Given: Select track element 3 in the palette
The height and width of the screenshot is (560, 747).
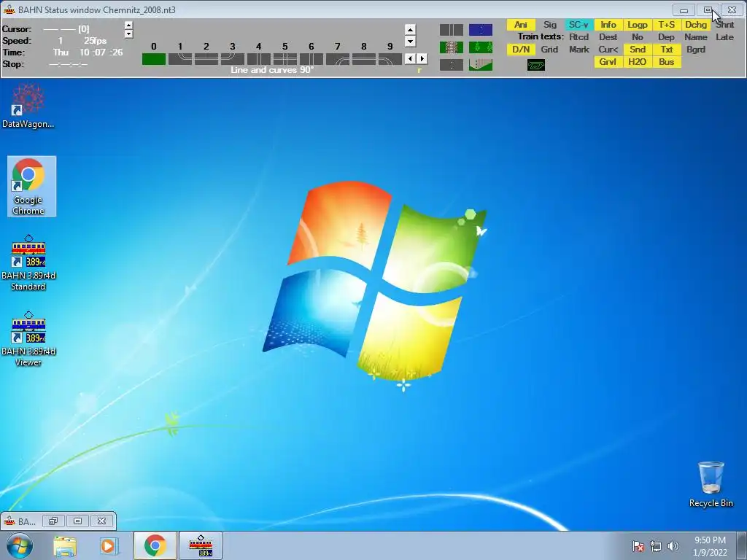Looking at the screenshot, I should point(233,59).
